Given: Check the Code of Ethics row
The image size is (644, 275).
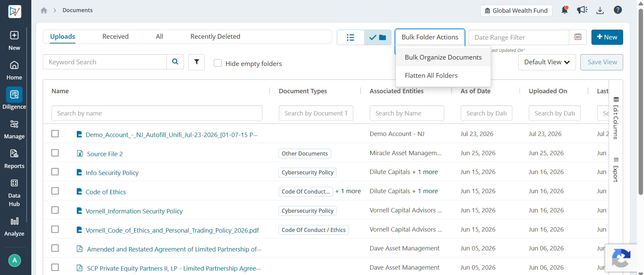Looking at the screenshot, I should [55, 191].
